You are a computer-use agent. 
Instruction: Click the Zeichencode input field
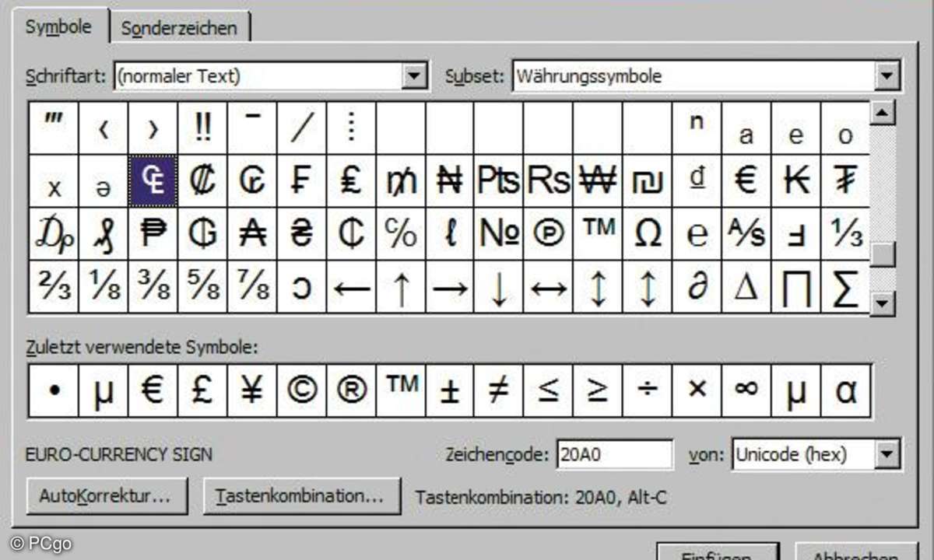click(x=614, y=454)
